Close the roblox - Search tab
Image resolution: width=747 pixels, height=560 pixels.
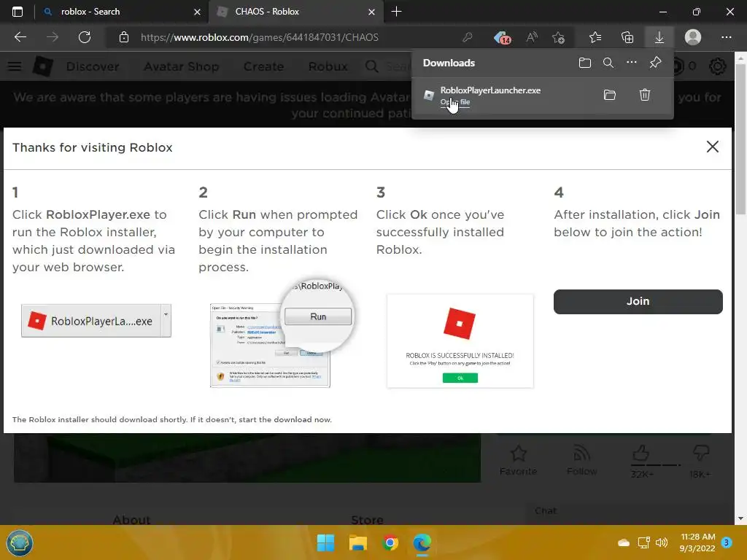tap(197, 12)
